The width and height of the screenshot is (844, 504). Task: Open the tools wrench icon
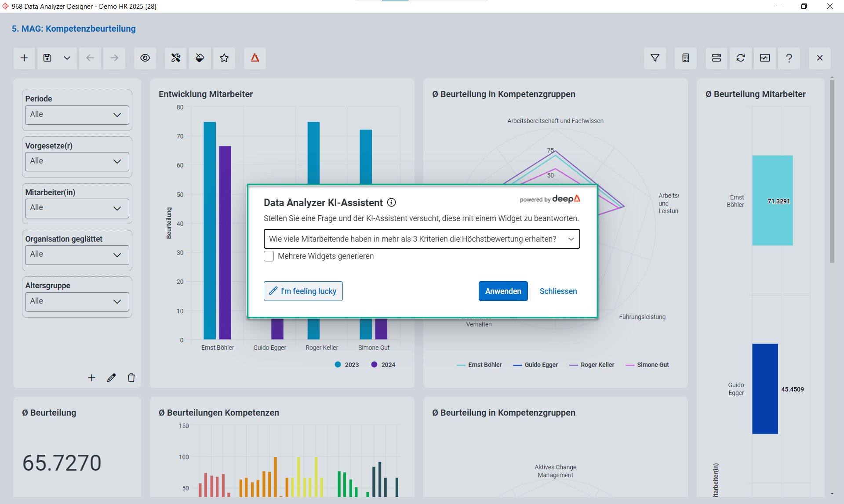[x=176, y=58]
